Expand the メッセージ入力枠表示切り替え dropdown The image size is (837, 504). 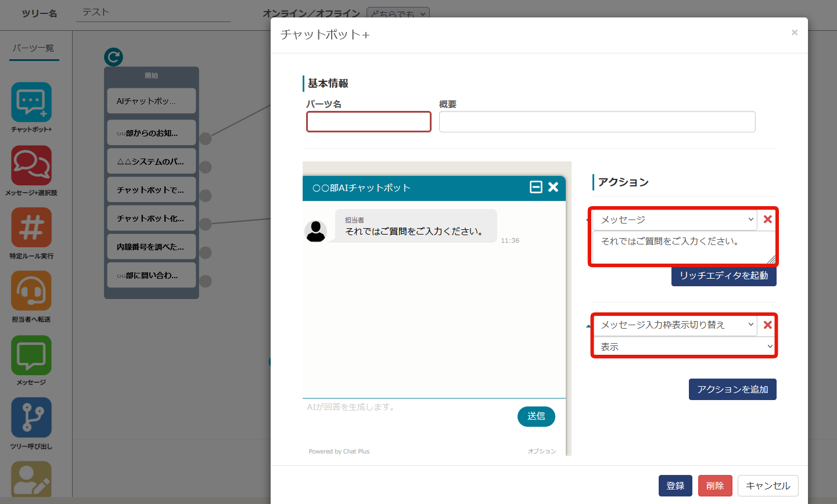coord(675,325)
